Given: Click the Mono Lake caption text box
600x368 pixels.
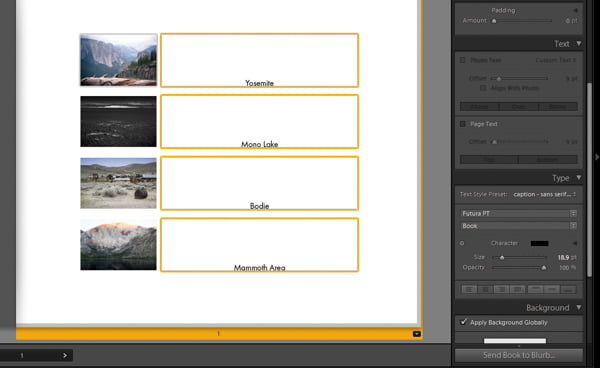Looking at the screenshot, I should [x=259, y=122].
